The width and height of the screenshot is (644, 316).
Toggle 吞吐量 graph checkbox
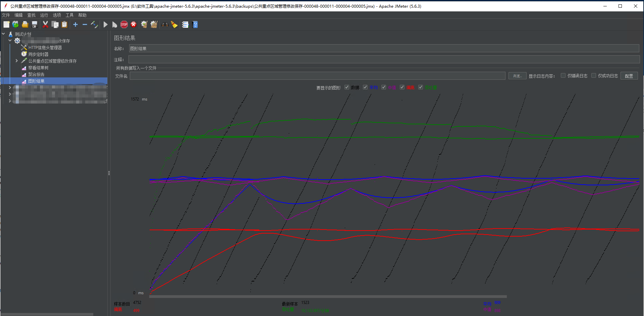(x=421, y=87)
